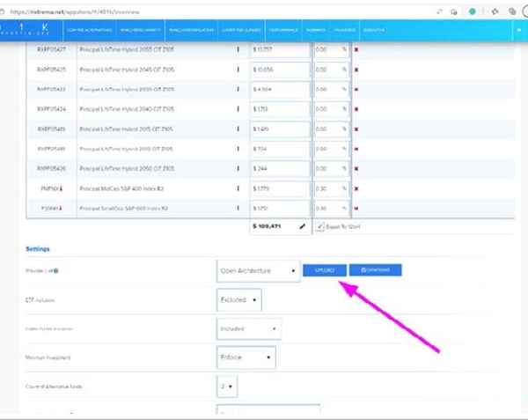Open the Provider List Open Architecture dropdown
The width and height of the screenshot is (528, 420).
coord(257,270)
